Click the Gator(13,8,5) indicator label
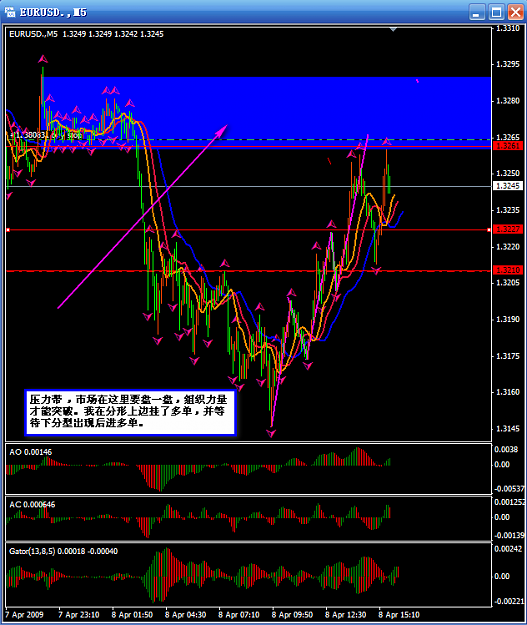527x625 pixels. tap(63, 551)
